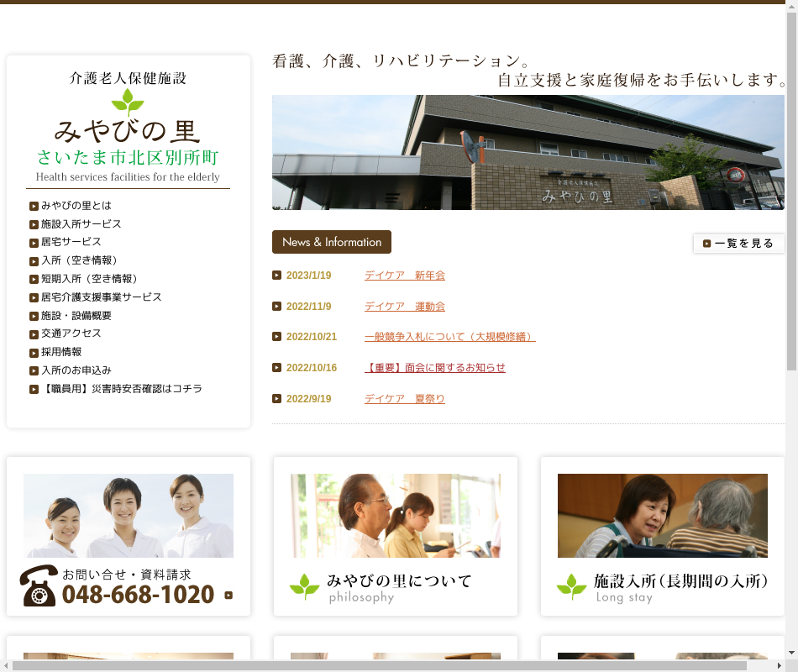This screenshot has height=672, width=798.
Task: Click the 一覧を見る button
Action: tap(738, 244)
